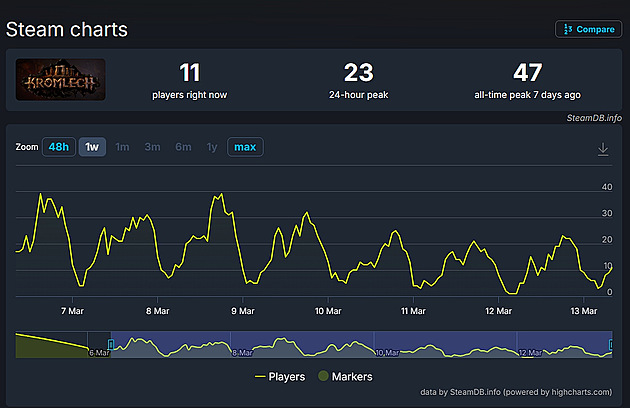This screenshot has height=408, width=630.
Task: Select the 1w zoom range
Action: coord(92,147)
